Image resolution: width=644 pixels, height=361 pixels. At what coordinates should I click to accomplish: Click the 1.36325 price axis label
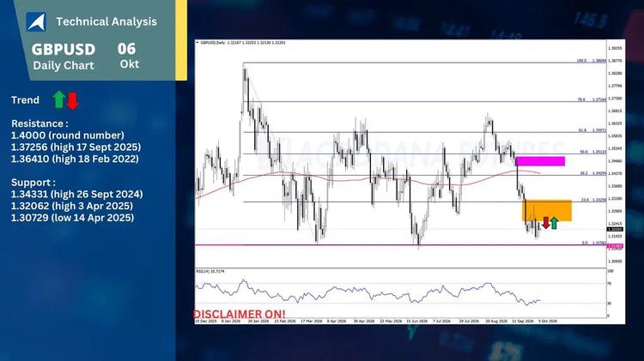tap(616, 123)
